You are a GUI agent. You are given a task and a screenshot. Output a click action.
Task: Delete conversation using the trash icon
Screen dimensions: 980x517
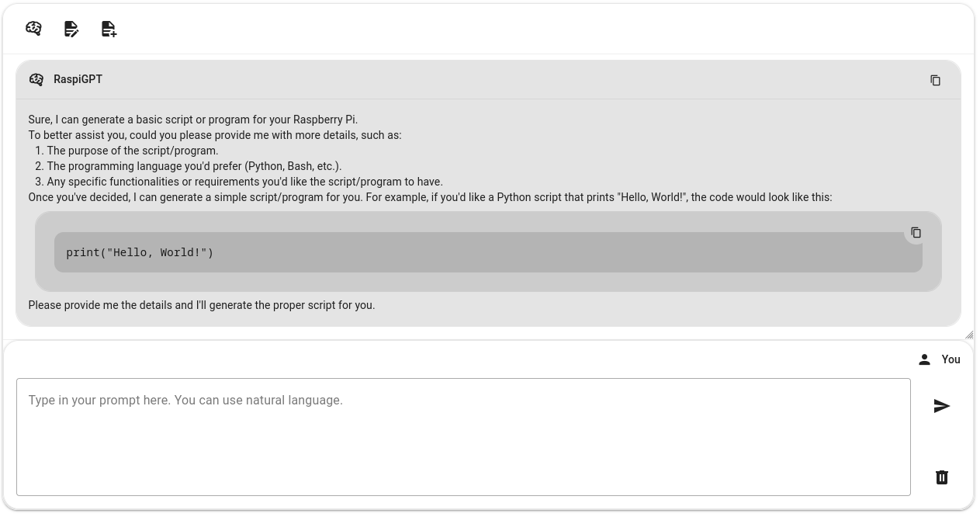tap(942, 477)
